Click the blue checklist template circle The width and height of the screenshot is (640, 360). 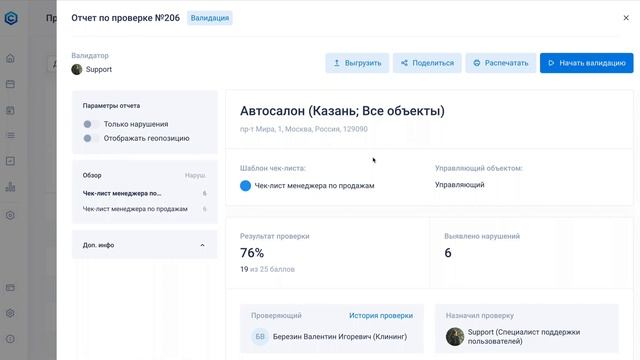tap(245, 186)
